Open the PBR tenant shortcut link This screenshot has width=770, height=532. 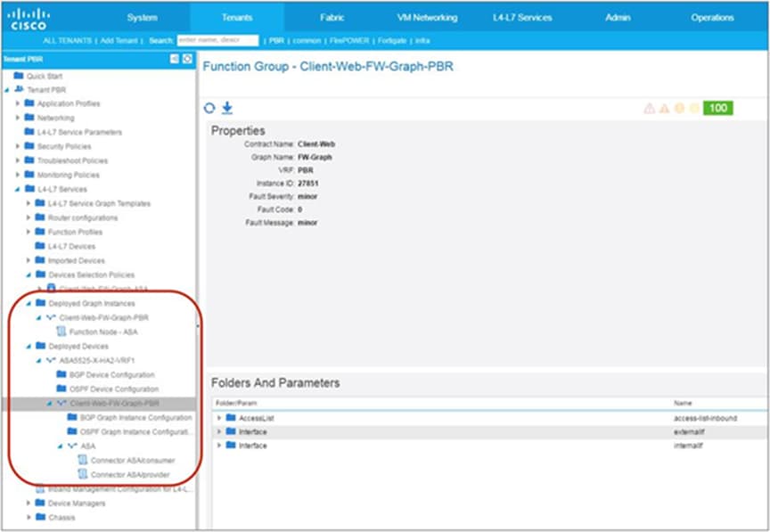click(x=276, y=41)
